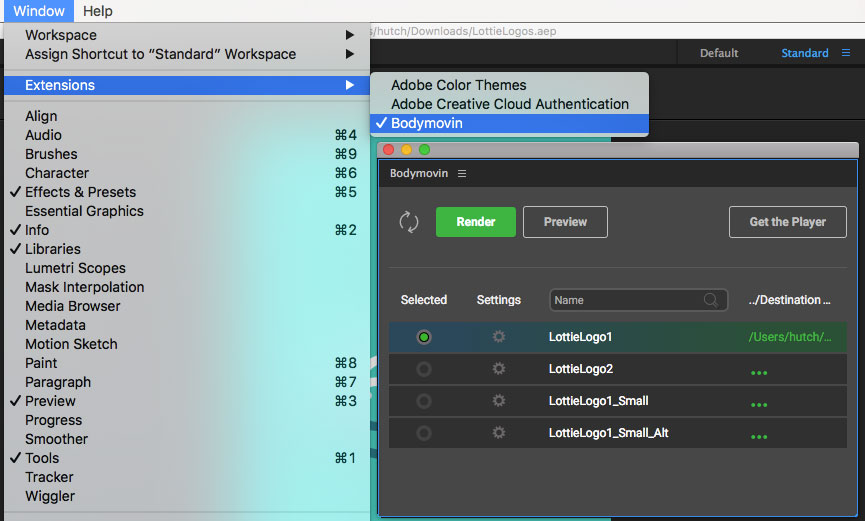865x521 pixels.
Task: Select the LottieLogo2 radio button
Action: (x=424, y=369)
